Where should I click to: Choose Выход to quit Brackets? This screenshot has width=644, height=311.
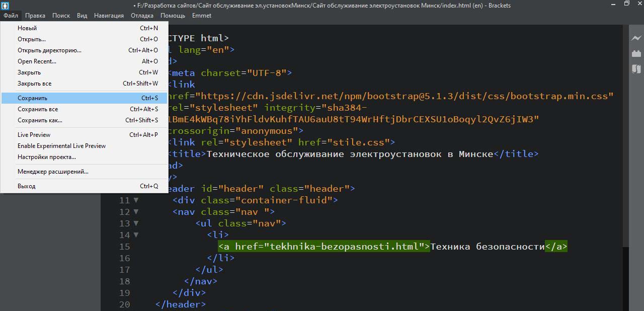pos(26,186)
